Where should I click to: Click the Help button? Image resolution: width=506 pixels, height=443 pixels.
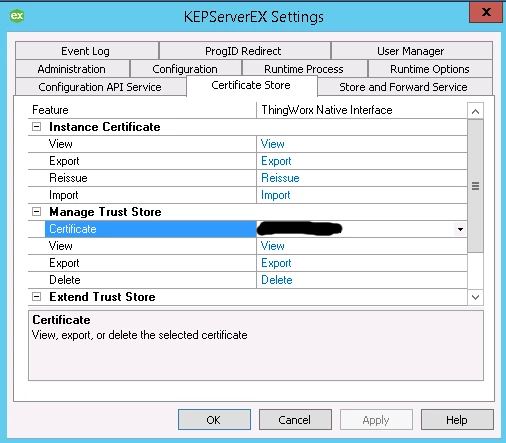pos(457,420)
